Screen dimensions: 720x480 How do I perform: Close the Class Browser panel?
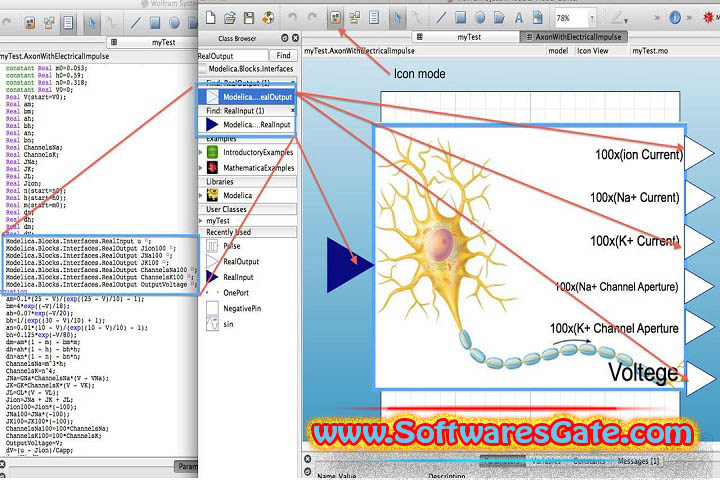(295, 38)
